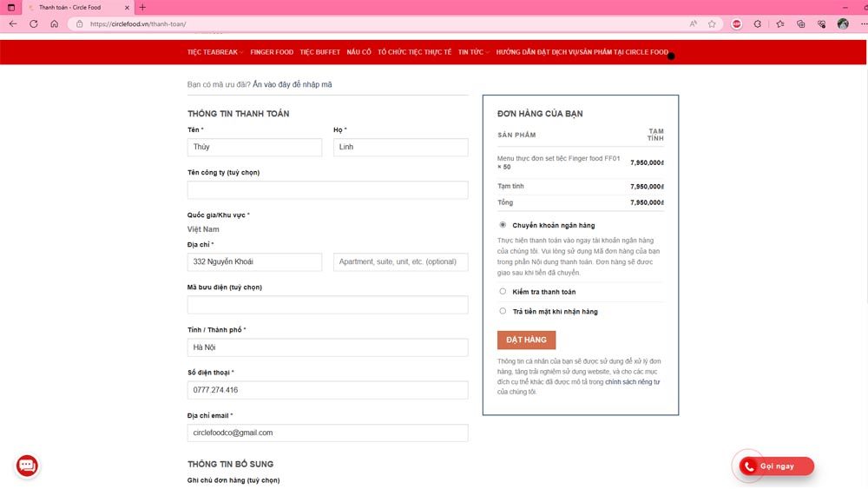This screenshot has width=868, height=489.
Task: Focus the Họ field containing Linh
Action: tap(401, 148)
